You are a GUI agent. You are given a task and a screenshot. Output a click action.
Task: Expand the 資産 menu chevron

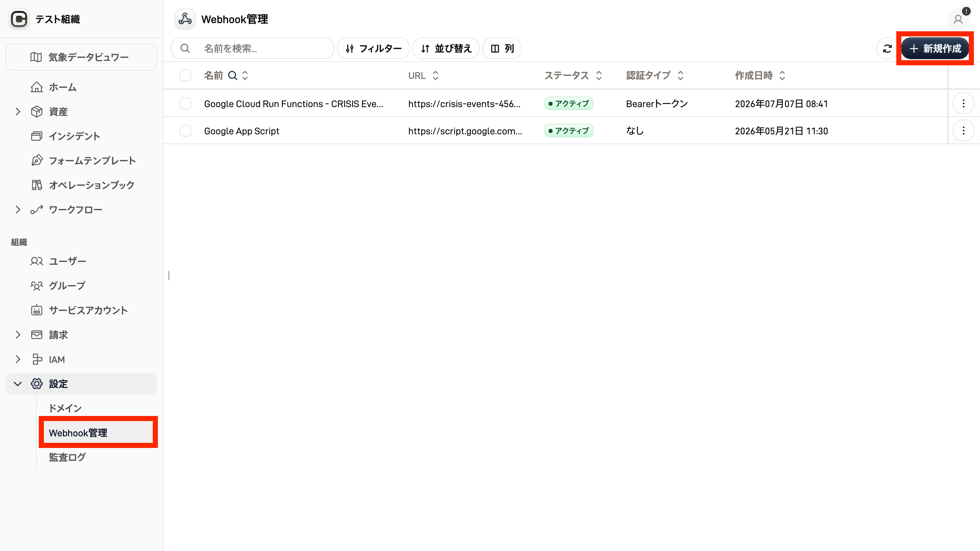(x=17, y=112)
